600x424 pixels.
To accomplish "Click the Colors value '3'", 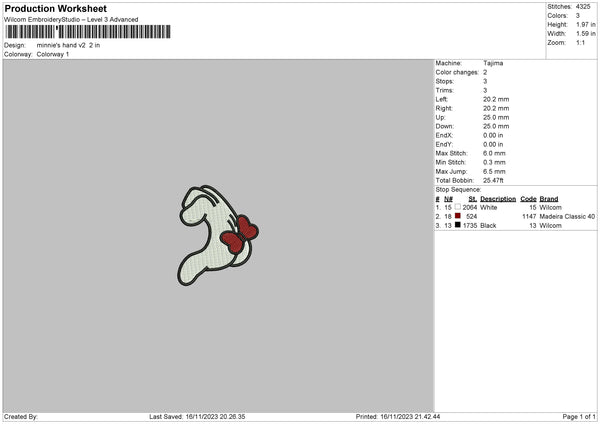I will pos(578,16).
